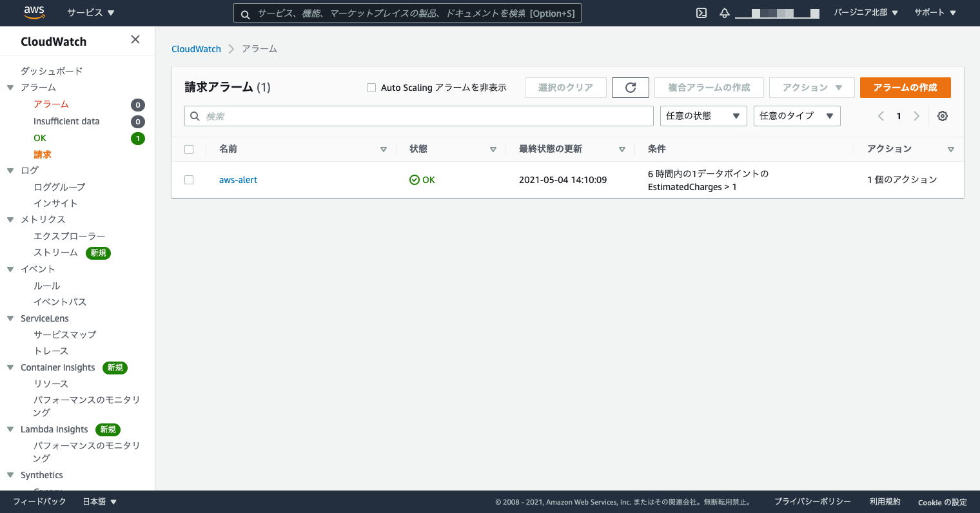This screenshot has height=513, width=980.
Task: Open the CloudShell terminal icon
Action: [701, 13]
